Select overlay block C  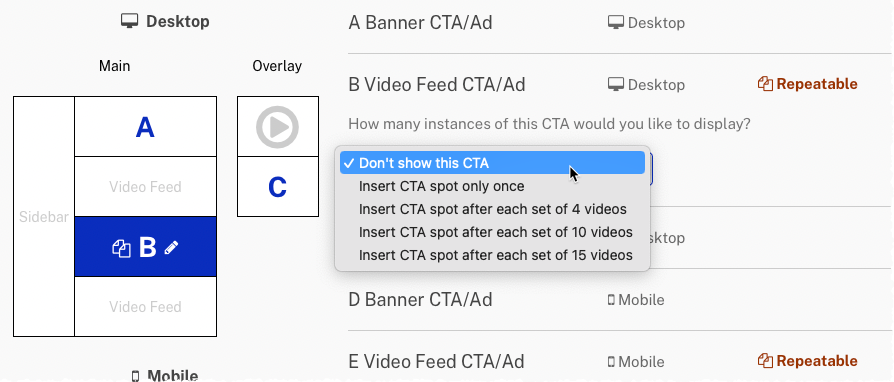pyautogui.click(x=278, y=187)
